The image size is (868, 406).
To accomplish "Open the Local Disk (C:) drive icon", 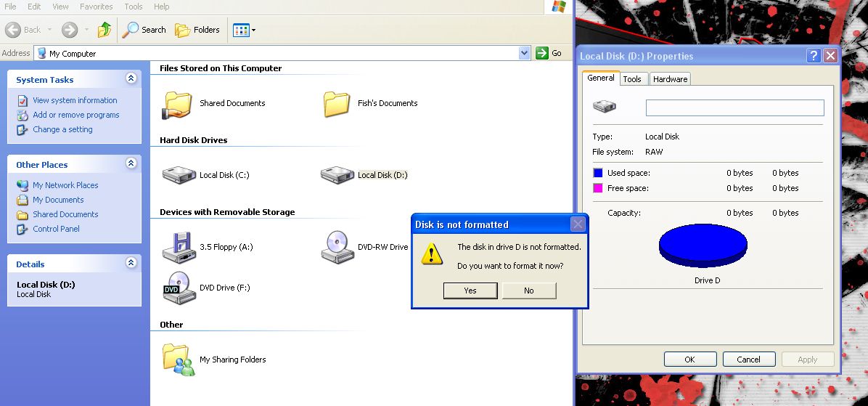I will click(x=179, y=175).
